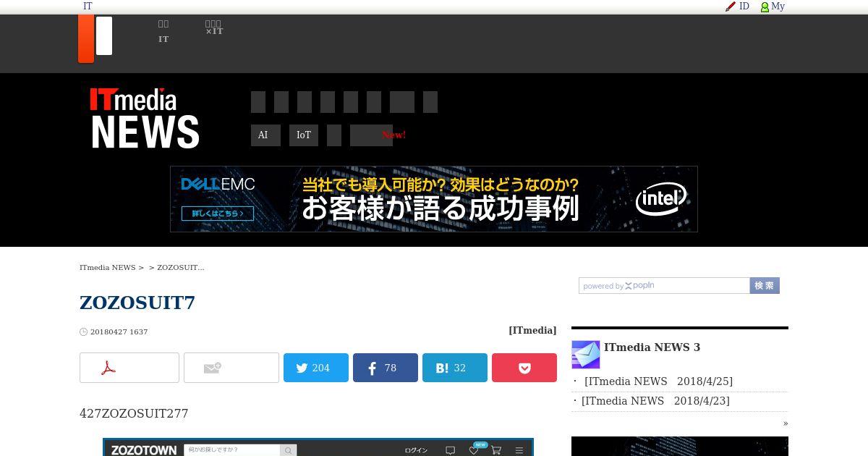Click the pencil ID icon
This screenshot has width=868, height=456.
click(x=731, y=7)
